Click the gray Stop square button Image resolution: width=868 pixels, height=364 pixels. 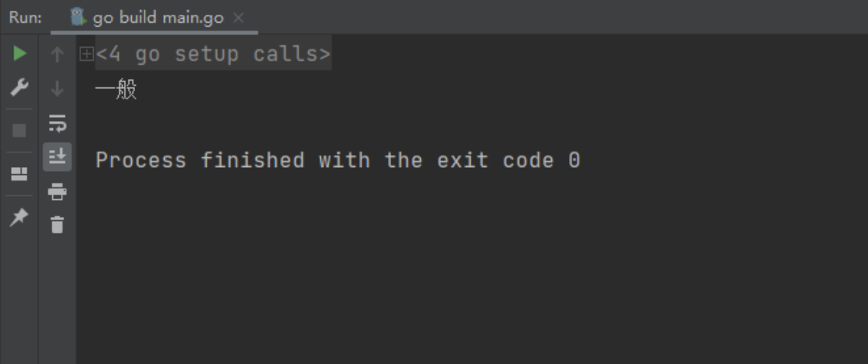(20, 130)
